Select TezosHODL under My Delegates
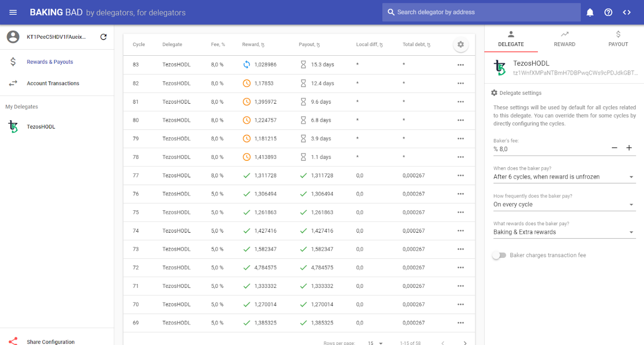The width and height of the screenshot is (644, 345). (57, 127)
